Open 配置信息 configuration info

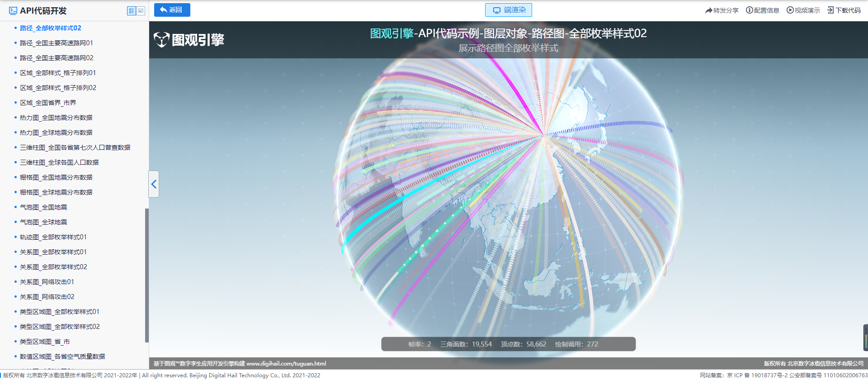tap(762, 10)
